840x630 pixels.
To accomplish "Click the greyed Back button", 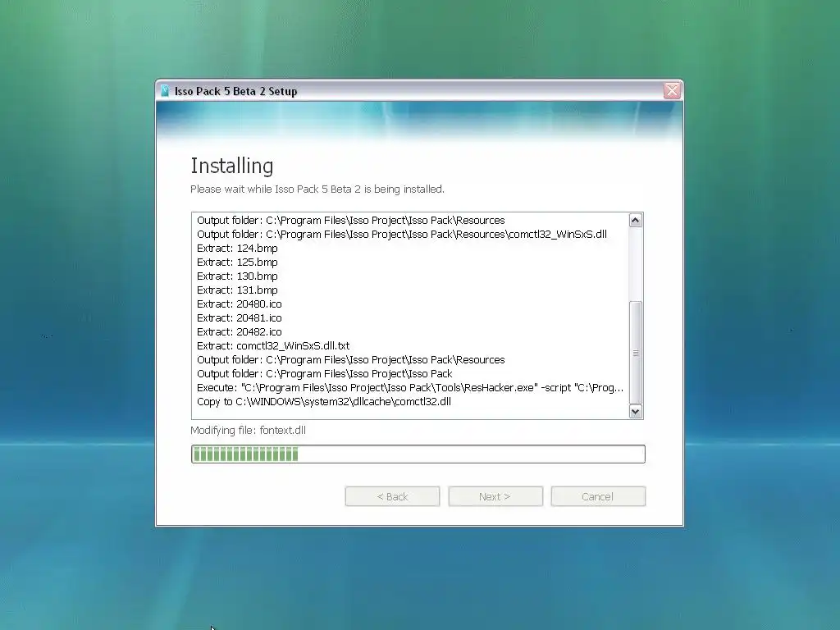I will (x=392, y=496).
